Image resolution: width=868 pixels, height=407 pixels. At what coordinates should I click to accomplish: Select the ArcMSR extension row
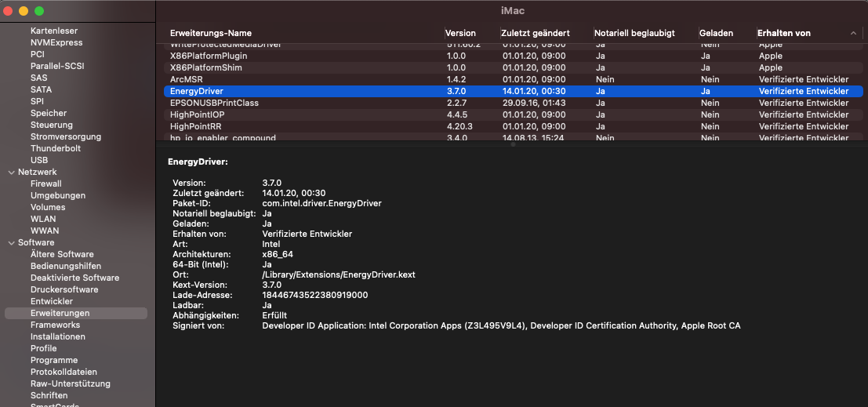coord(187,79)
